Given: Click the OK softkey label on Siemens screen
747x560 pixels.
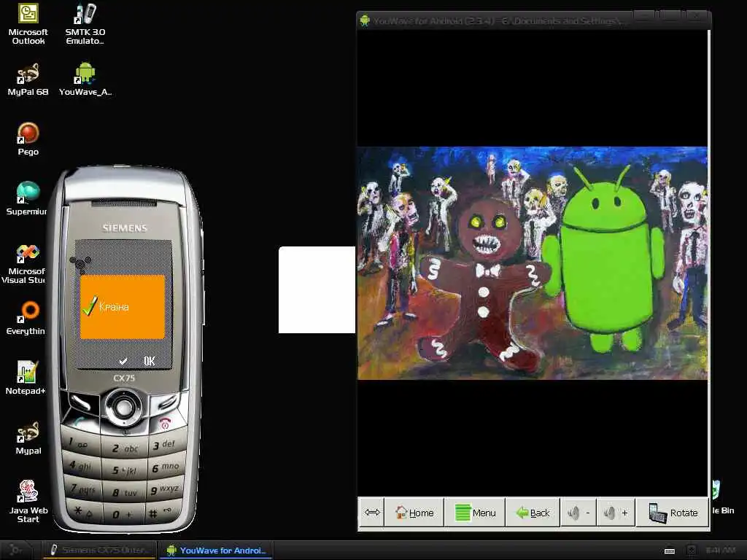Looking at the screenshot, I should (x=149, y=361).
